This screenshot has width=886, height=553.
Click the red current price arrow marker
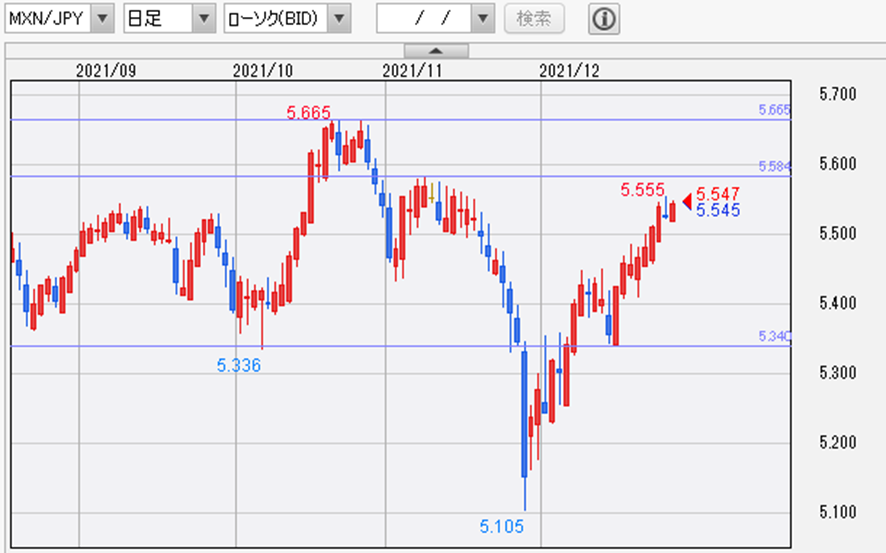687,201
